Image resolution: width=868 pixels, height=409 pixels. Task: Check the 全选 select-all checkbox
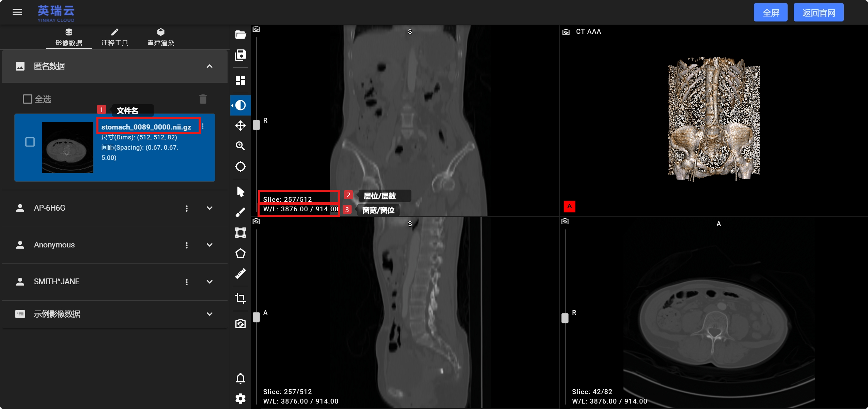click(x=28, y=99)
